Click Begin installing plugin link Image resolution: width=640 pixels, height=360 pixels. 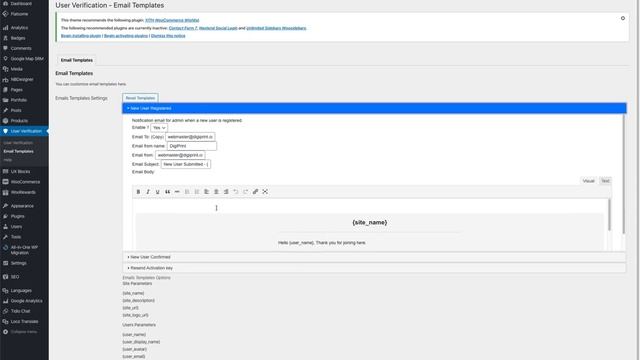tap(81, 36)
